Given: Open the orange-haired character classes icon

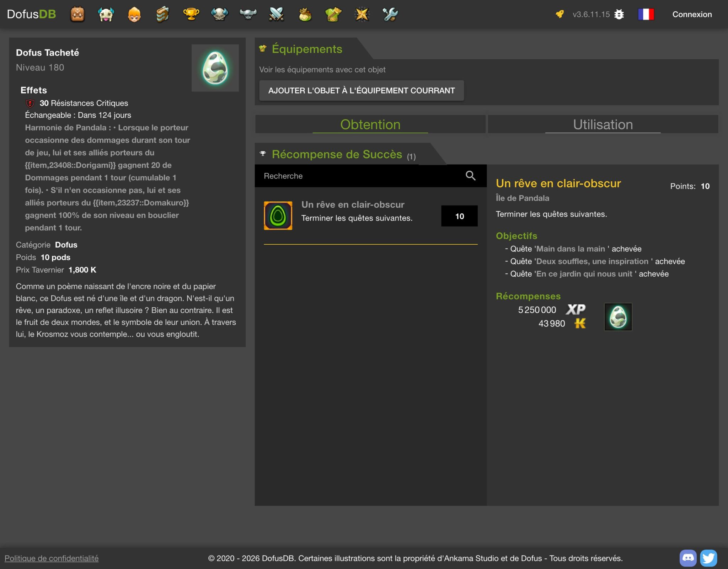Looking at the screenshot, I should click(x=134, y=14).
